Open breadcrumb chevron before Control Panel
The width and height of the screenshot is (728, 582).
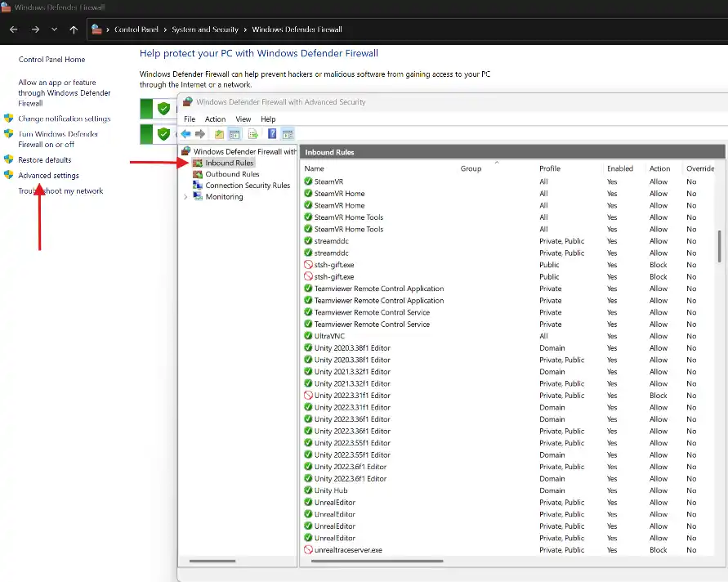[x=108, y=29]
